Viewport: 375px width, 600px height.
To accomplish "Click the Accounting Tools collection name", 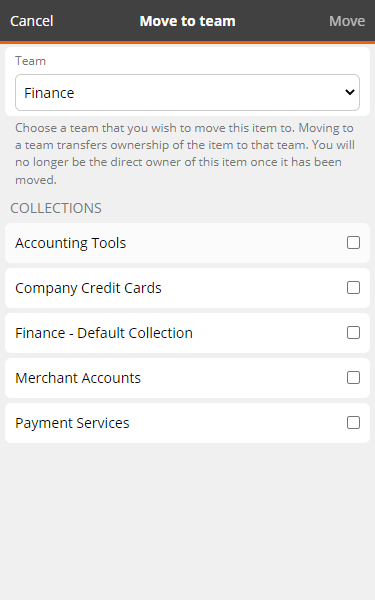I will pos(70,243).
